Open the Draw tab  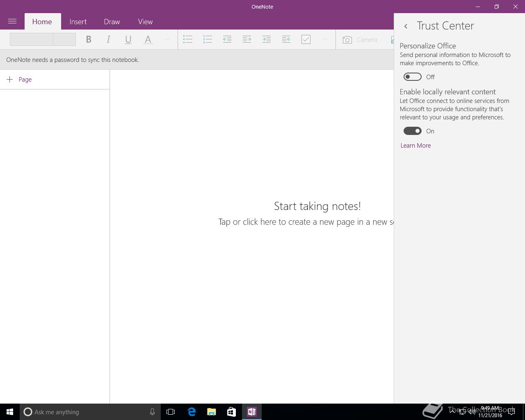(x=112, y=22)
